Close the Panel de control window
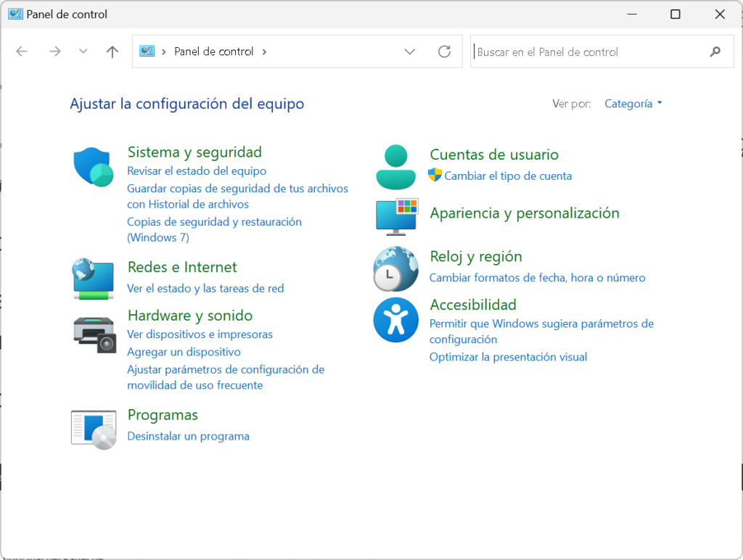Screen dimensions: 743x560 click(720, 15)
